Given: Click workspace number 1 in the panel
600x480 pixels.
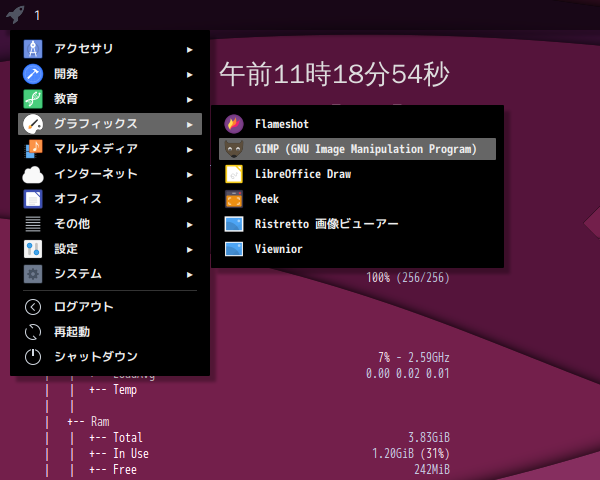Looking at the screenshot, I should pyautogui.click(x=37, y=15).
